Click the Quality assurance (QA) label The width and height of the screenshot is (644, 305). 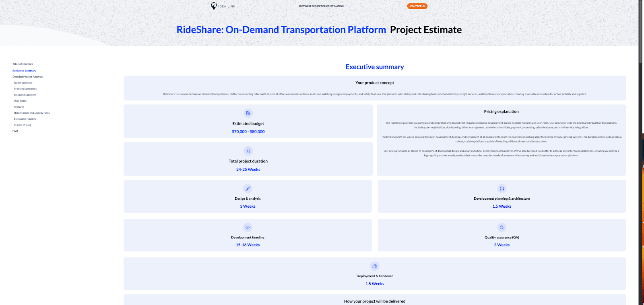tap(502, 237)
